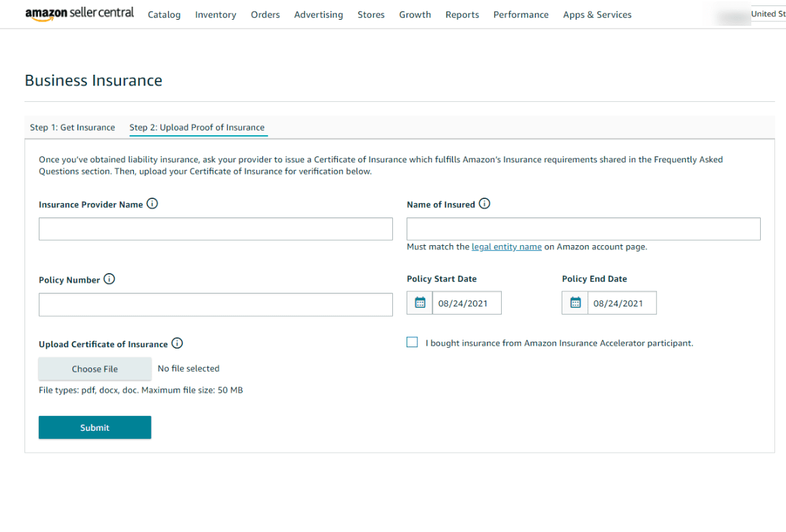This screenshot has width=786, height=532.
Task: Select Step 2: Upload Proof of Insurance tab
Action: [x=197, y=127]
